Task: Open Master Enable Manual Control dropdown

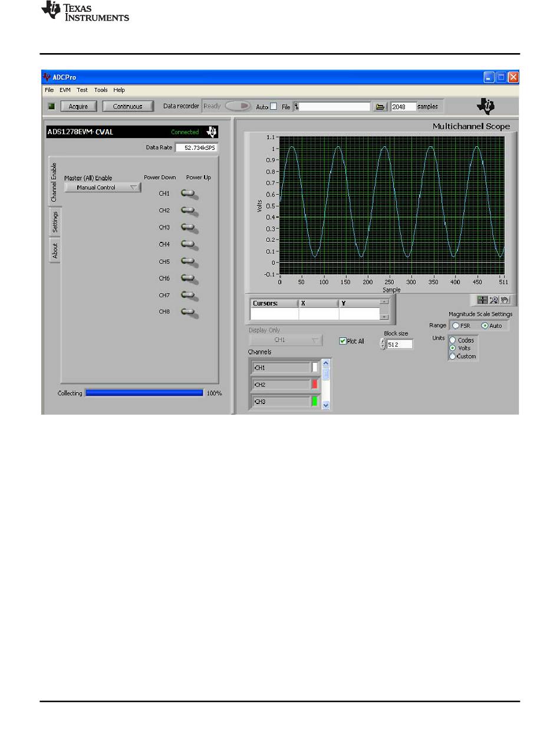Action: tap(103, 188)
